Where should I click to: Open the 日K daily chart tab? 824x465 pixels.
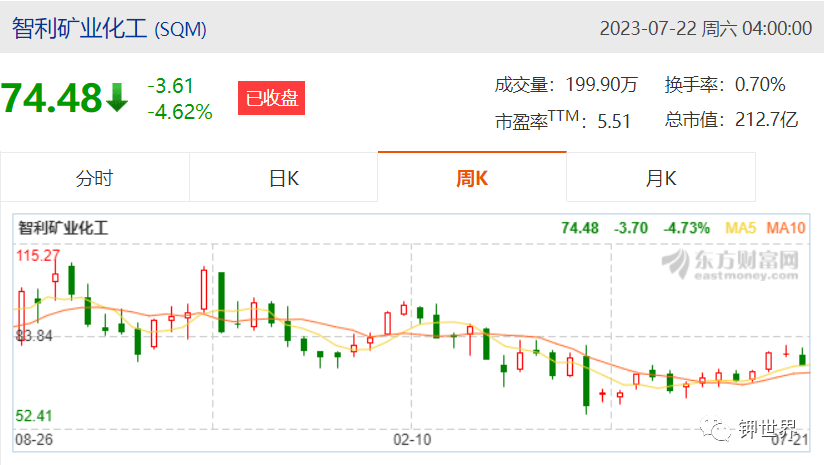[x=283, y=178]
